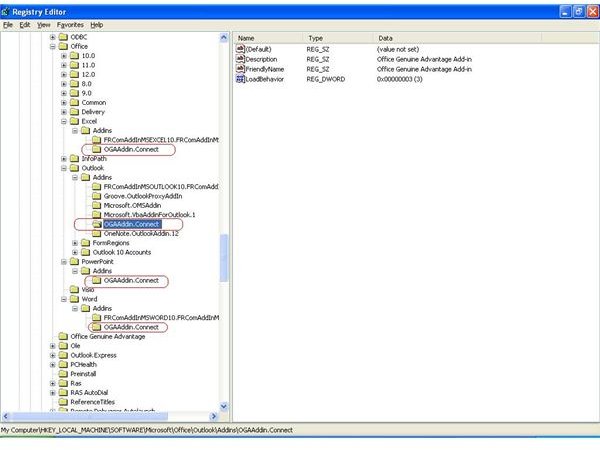Click the Preinstall folder icon
Viewport: 600px width, 450px height.
point(63,374)
